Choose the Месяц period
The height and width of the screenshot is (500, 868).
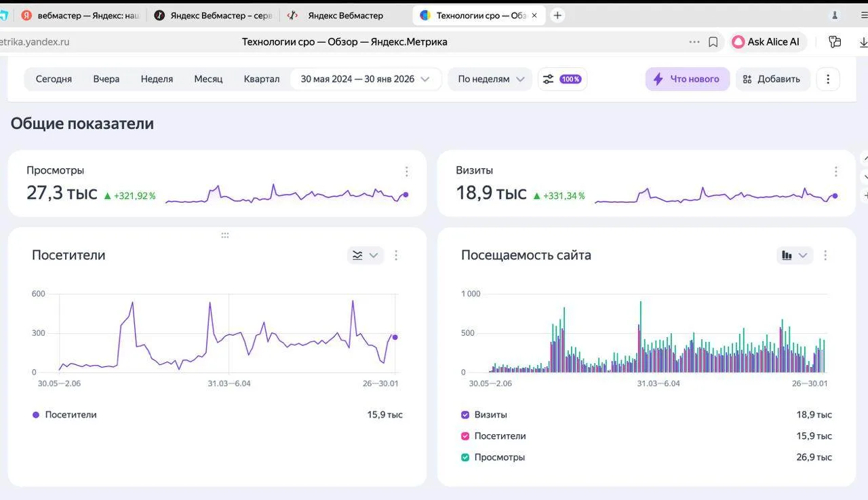pos(208,79)
